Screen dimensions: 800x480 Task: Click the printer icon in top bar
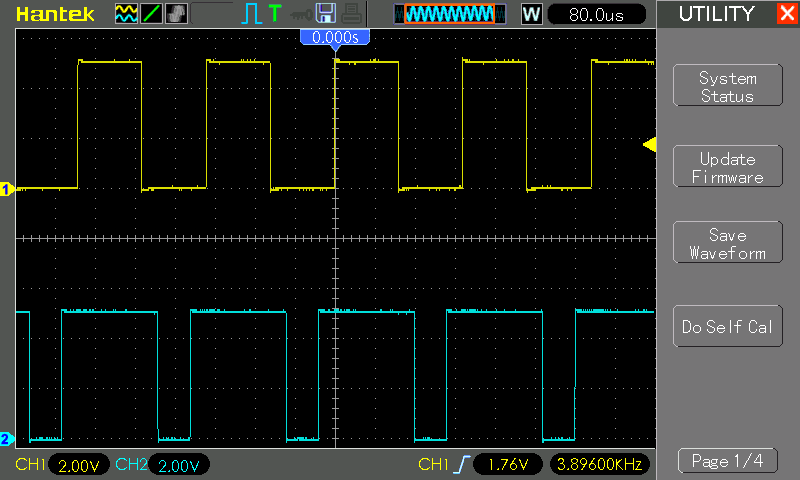349,14
